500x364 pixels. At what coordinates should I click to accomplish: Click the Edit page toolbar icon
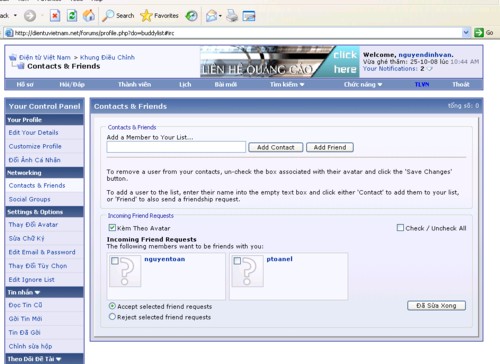pyautogui.click(x=249, y=16)
